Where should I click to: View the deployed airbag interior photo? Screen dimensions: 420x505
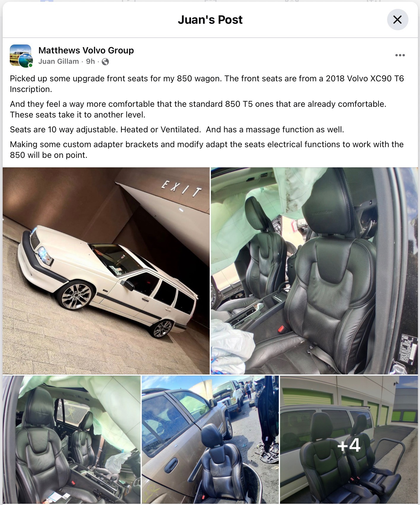(72, 440)
